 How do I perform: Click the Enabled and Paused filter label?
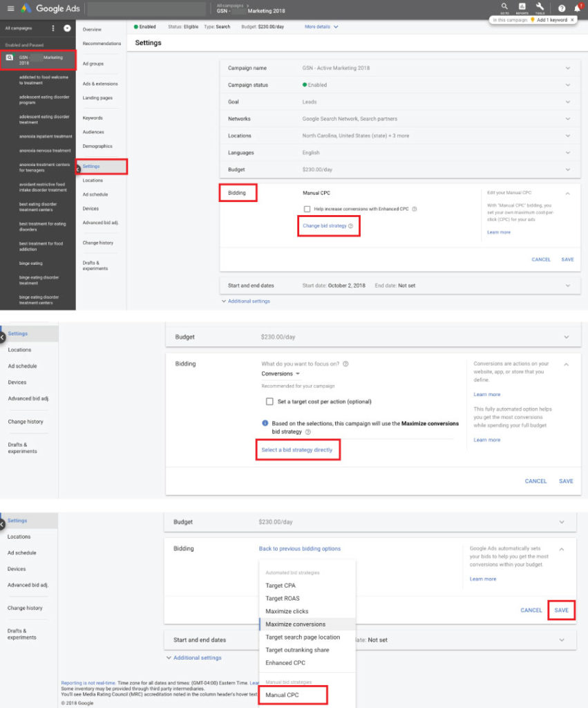pyautogui.click(x=24, y=45)
